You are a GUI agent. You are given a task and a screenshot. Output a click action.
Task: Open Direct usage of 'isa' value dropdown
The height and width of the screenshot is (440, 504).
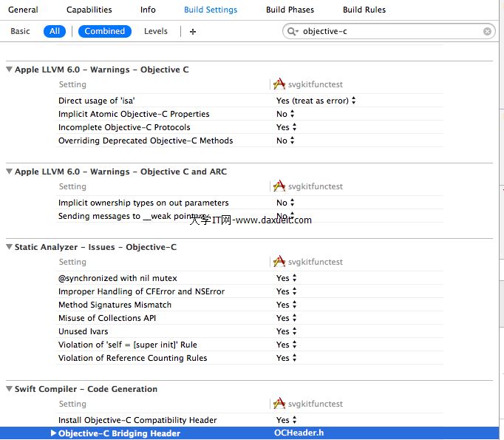316,101
